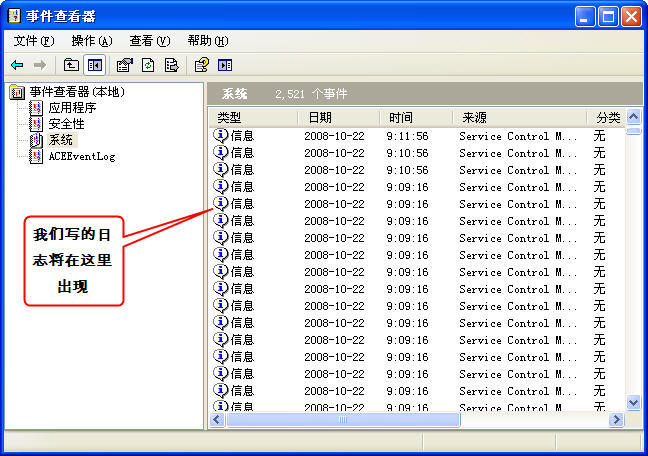Click the 系统 2,521 个事件 header banner
This screenshot has height=456, width=648.
[425, 94]
